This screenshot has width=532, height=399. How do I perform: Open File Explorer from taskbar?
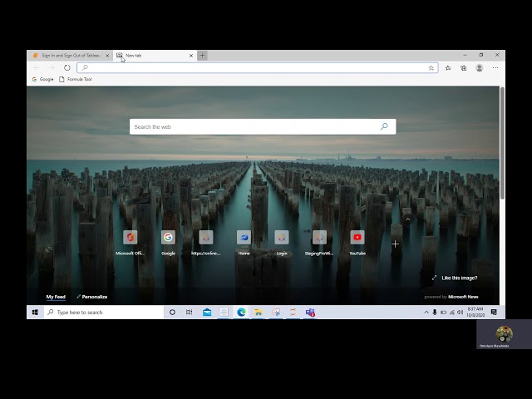pyautogui.click(x=259, y=313)
